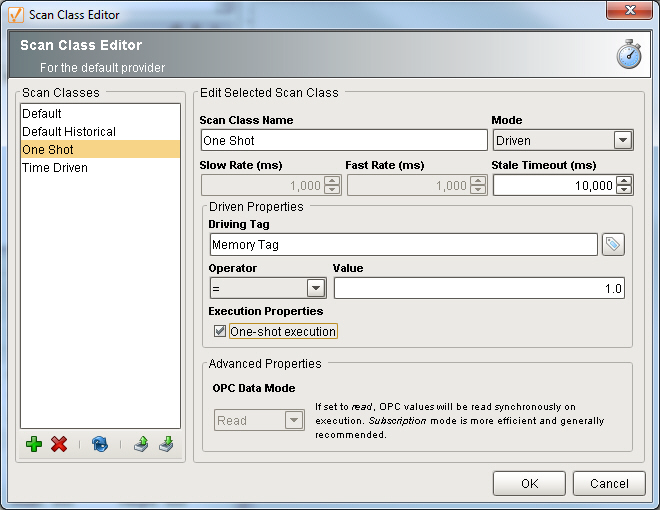Click the red X delete scan class icon
The height and width of the screenshot is (510, 660).
(x=59, y=445)
